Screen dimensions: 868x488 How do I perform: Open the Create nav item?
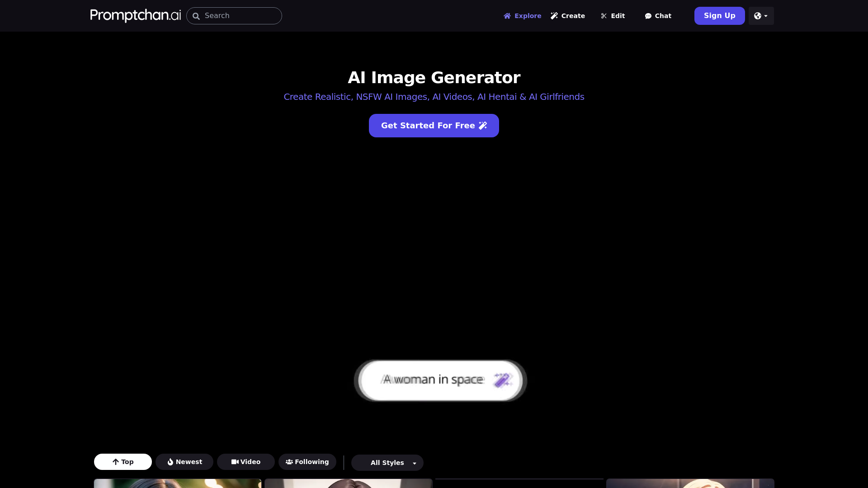pos(568,16)
